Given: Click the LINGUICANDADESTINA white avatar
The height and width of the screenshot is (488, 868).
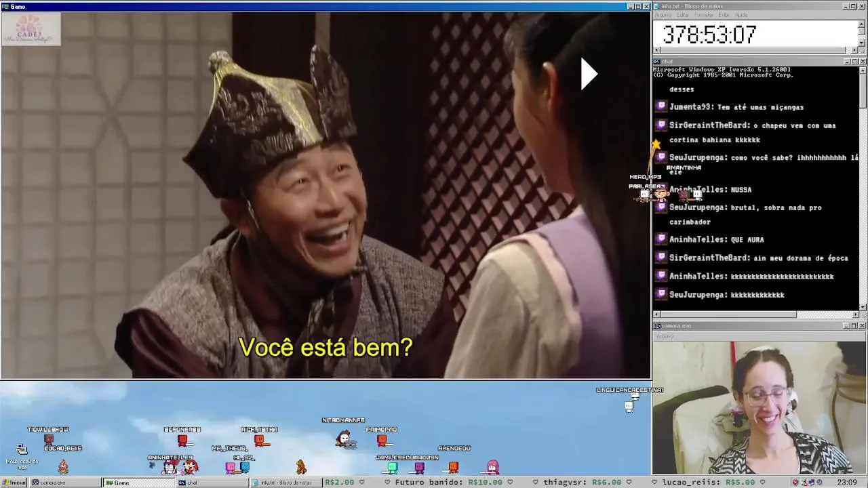Looking at the screenshot, I should click(629, 405).
